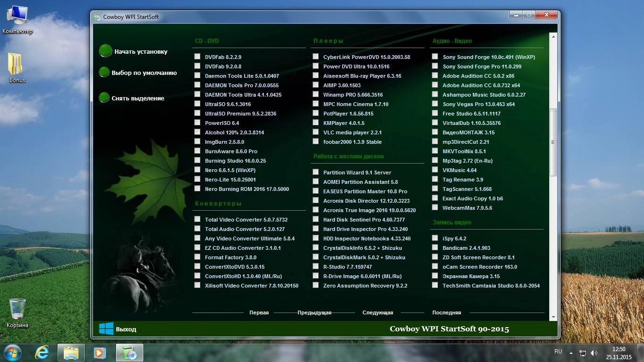Click the RU language indicator
Screen dimensions: 644x362
[558, 352]
